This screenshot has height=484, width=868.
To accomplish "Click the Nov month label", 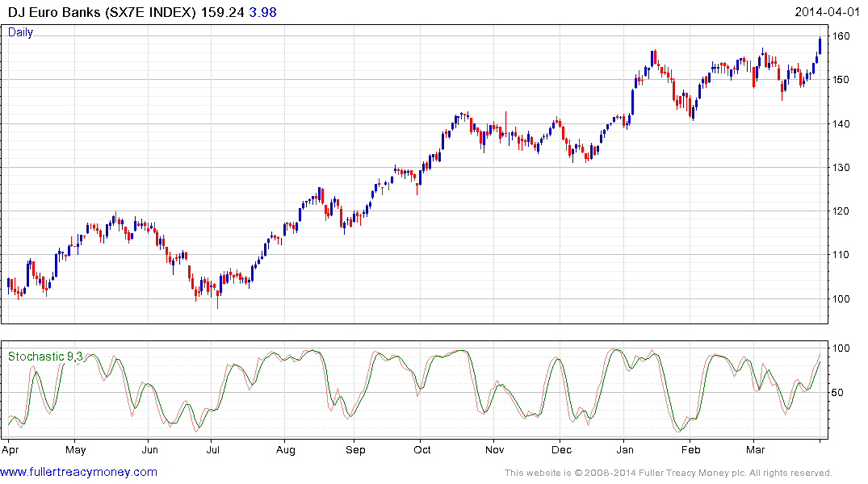I will click(x=494, y=450).
